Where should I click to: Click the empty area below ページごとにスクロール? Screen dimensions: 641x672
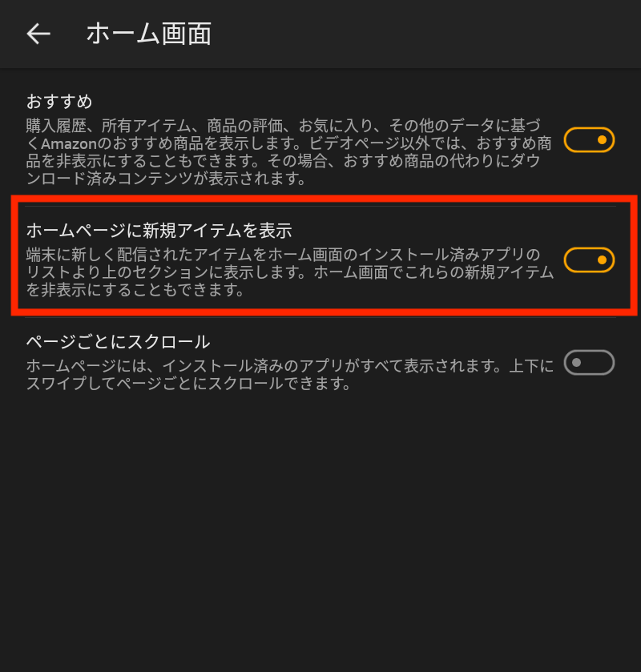(320, 531)
